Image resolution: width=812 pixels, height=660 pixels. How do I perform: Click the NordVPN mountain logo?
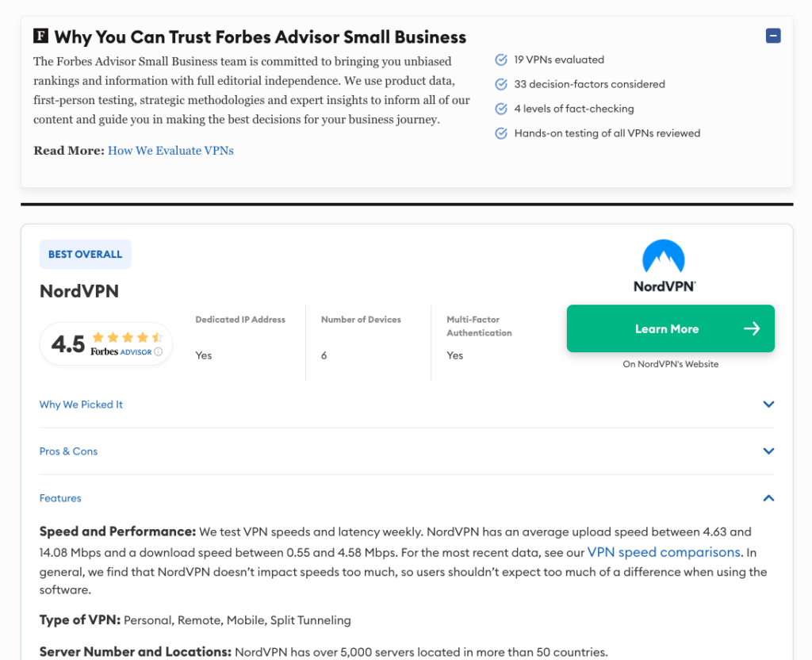tap(664, 258)
